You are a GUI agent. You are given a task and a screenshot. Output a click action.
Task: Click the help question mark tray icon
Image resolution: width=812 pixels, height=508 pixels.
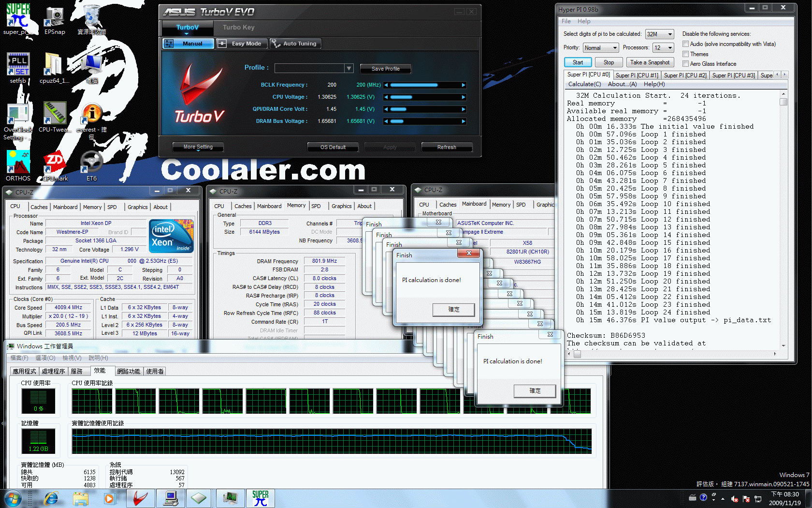[x=703, y=497]
